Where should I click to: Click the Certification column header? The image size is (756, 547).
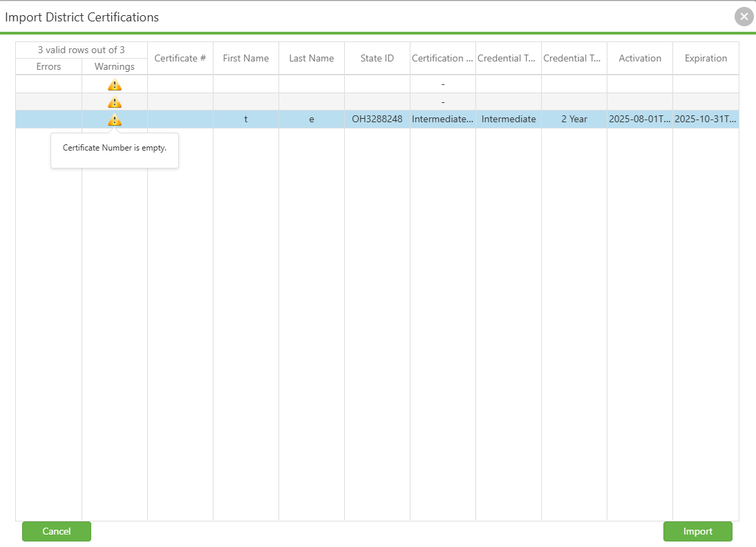point(442,58)
